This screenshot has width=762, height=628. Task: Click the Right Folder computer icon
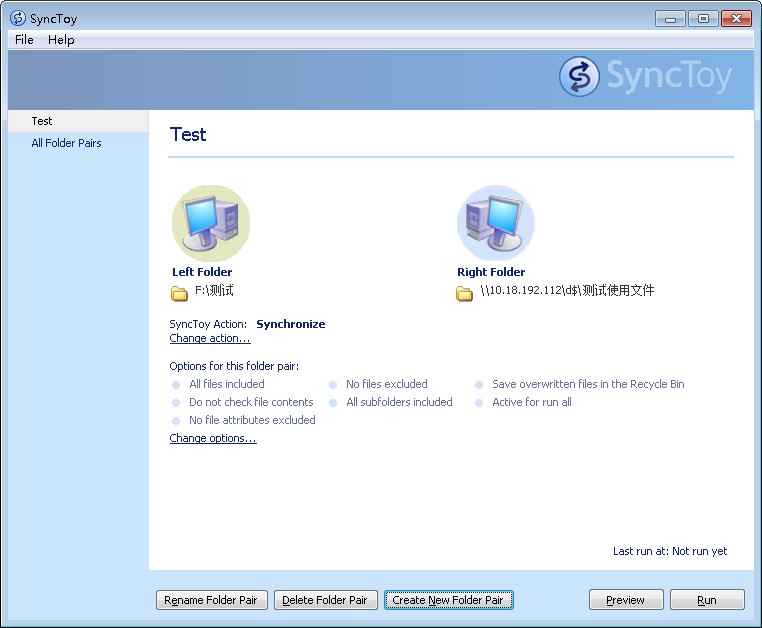click(x=496, y=223)
